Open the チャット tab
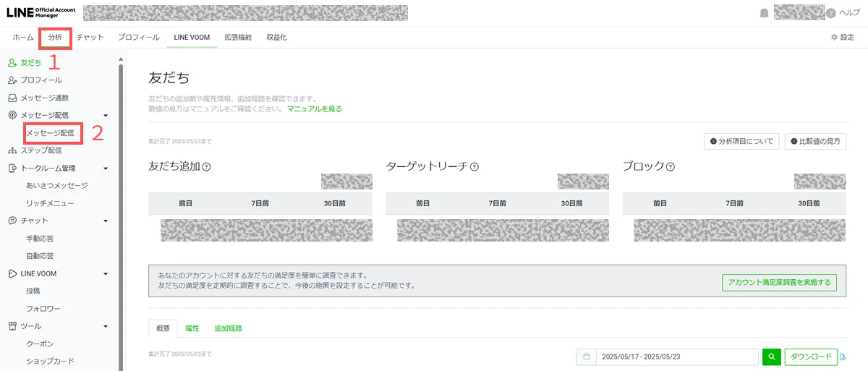Viewport: 868px width, 371px height. tap(90, 37)
